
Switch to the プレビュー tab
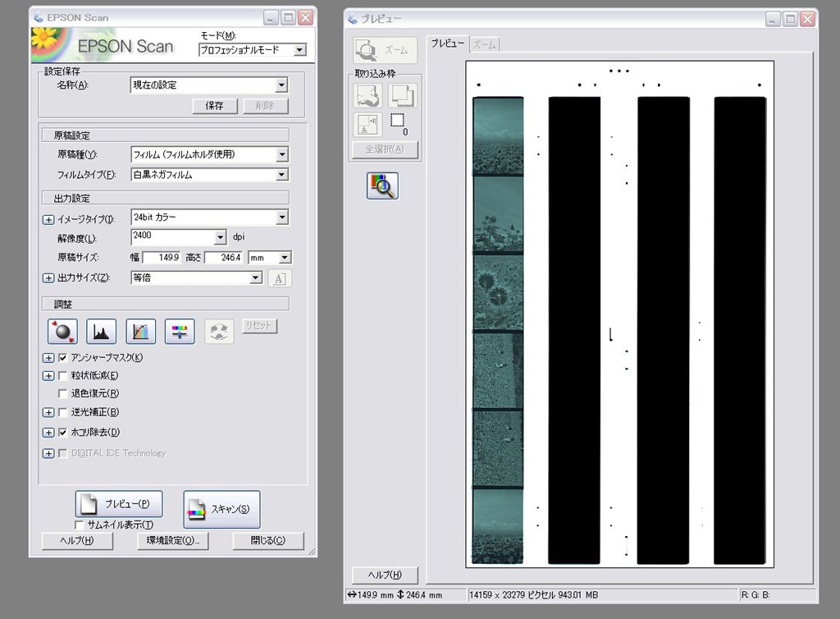pos(448,44)
